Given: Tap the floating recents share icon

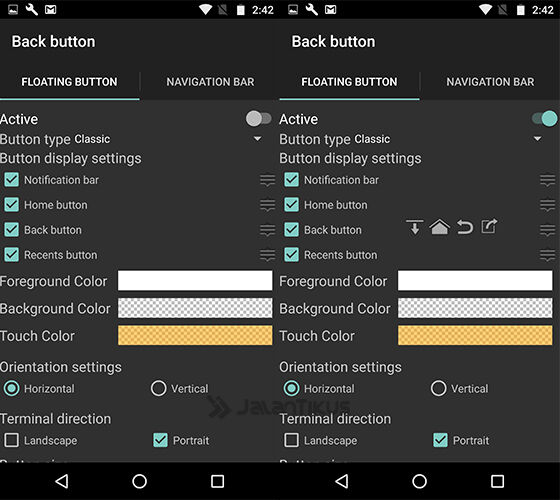Looking at the screenshot, I should coord(489,226).
